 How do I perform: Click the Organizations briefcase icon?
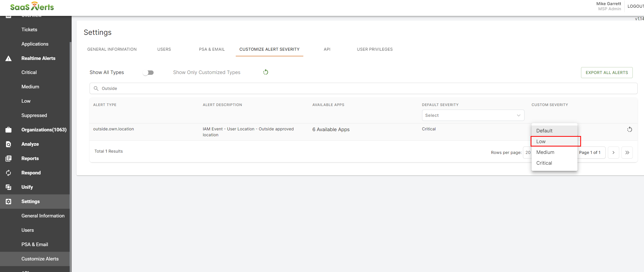(8, 130)
